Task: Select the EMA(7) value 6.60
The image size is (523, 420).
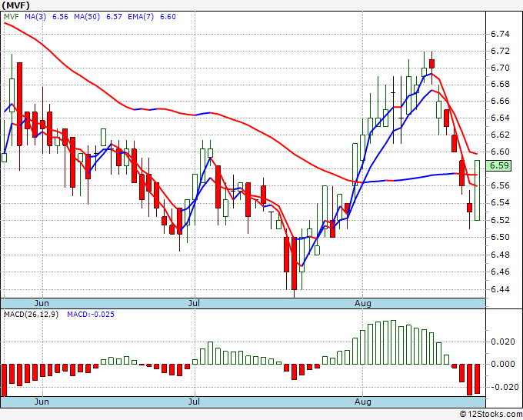Action: [x=168, y=16]
